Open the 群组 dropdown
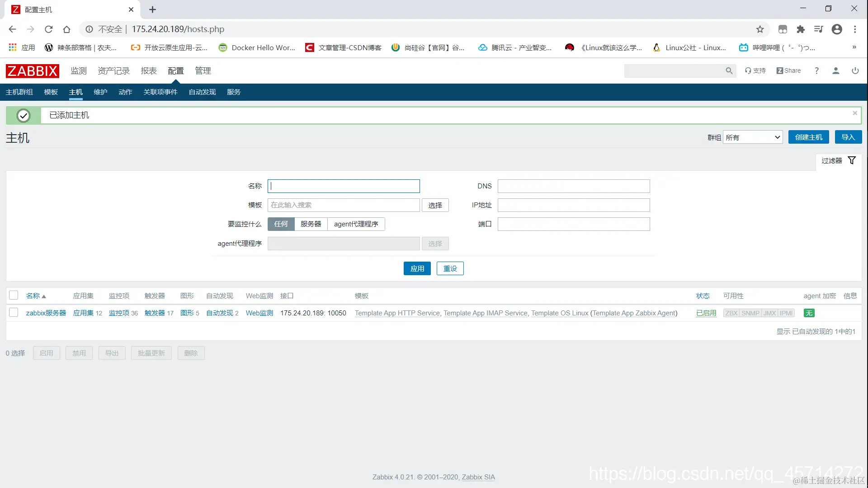Viewport: 868px width, 488px height. click(x=753, y=137)
